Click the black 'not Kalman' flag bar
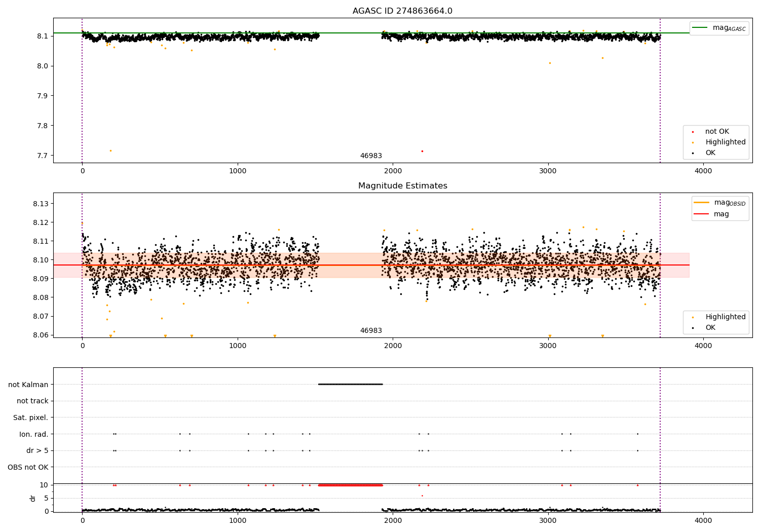This screenshot has height=532, width=760. (350, 384)
